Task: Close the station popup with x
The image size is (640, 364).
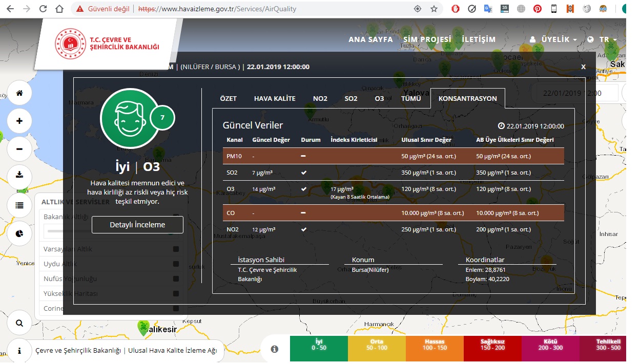Action: (583, 67)
